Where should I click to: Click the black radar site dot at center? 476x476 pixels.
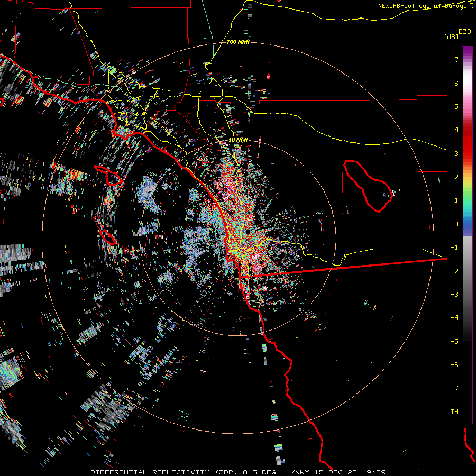(x=249, y=232)
